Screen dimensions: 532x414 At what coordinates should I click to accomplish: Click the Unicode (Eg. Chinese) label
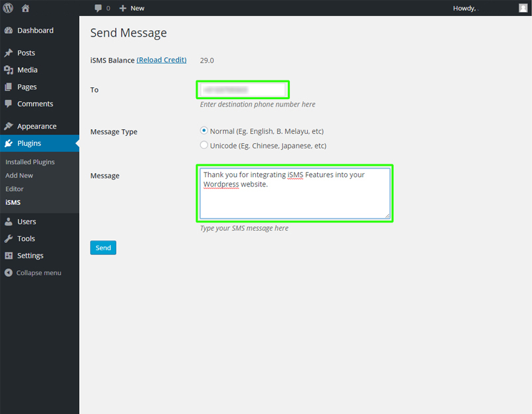[268, 146]
